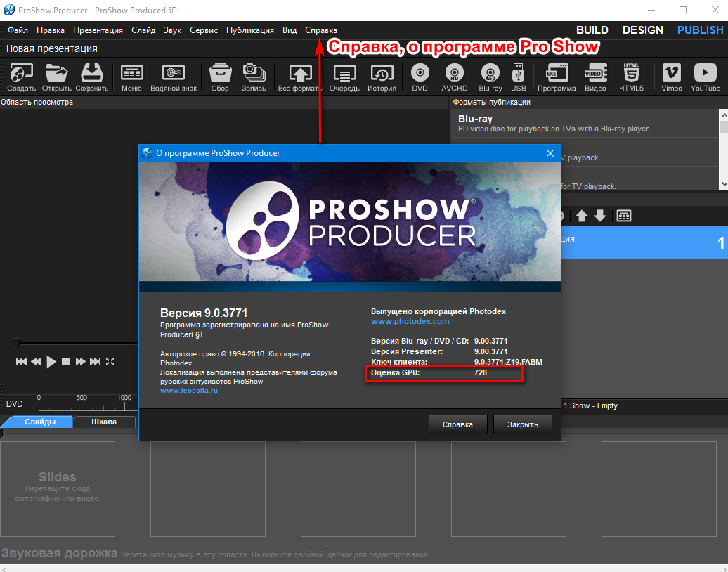Select show number 1 in the show list

644,242
